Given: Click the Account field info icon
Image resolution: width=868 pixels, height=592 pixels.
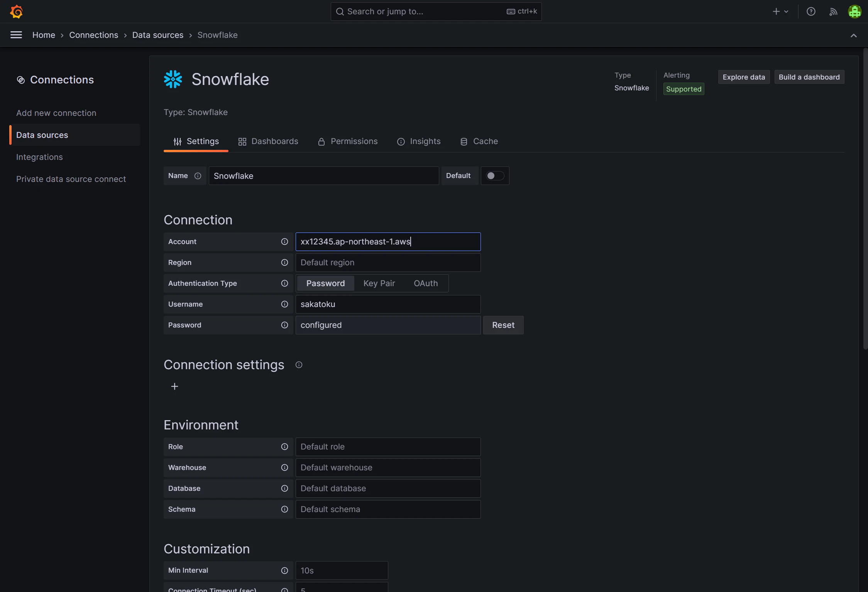Looking at the screenshot, I should [x=284, y=242].
